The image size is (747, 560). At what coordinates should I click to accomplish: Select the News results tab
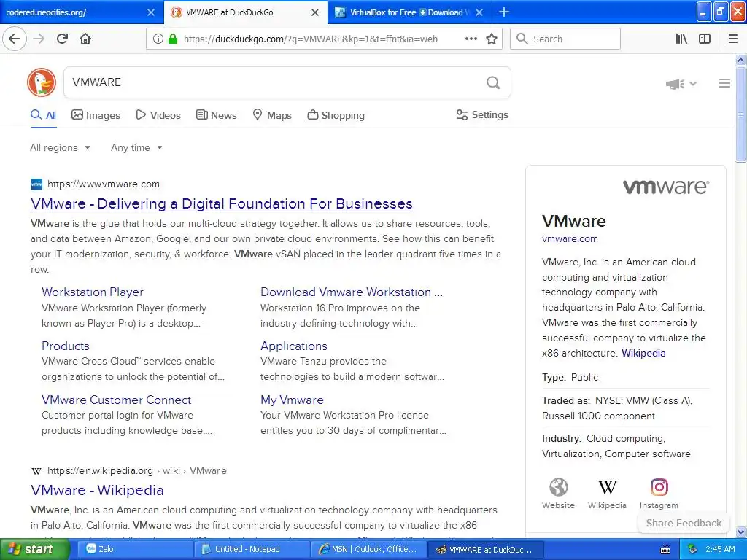coord(216,115)
